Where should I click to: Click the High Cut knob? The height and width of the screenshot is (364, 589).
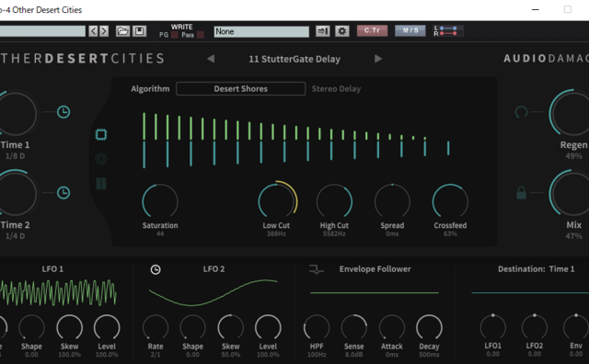tap(334, 201)
